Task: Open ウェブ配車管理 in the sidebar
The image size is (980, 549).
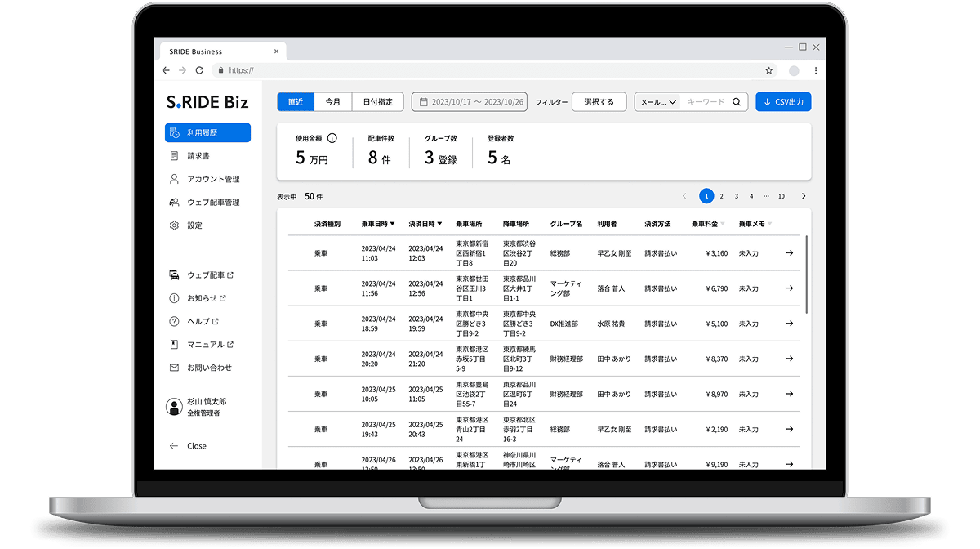Action: pos(212,202)
